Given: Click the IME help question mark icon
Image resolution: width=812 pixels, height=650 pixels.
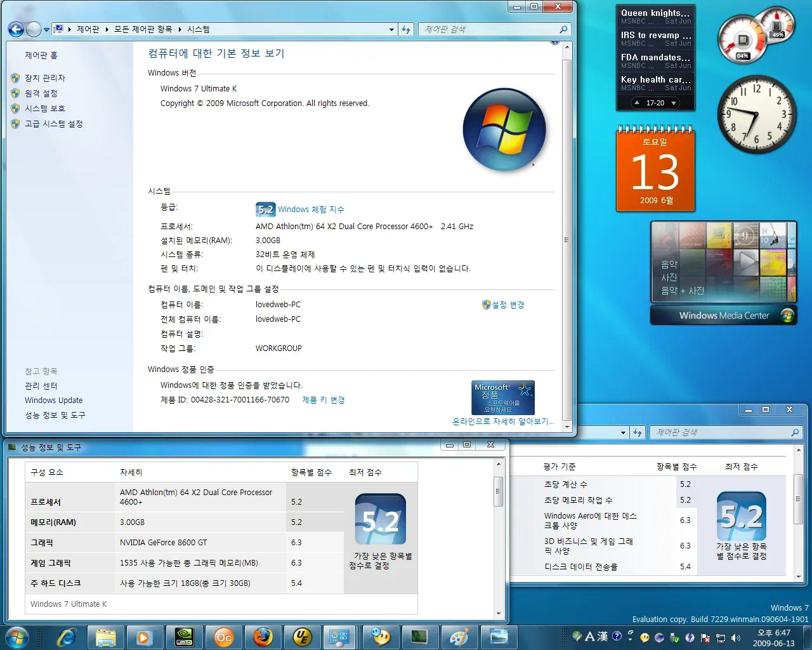Looking at the screenshot, I should click(x=617, y=636).
